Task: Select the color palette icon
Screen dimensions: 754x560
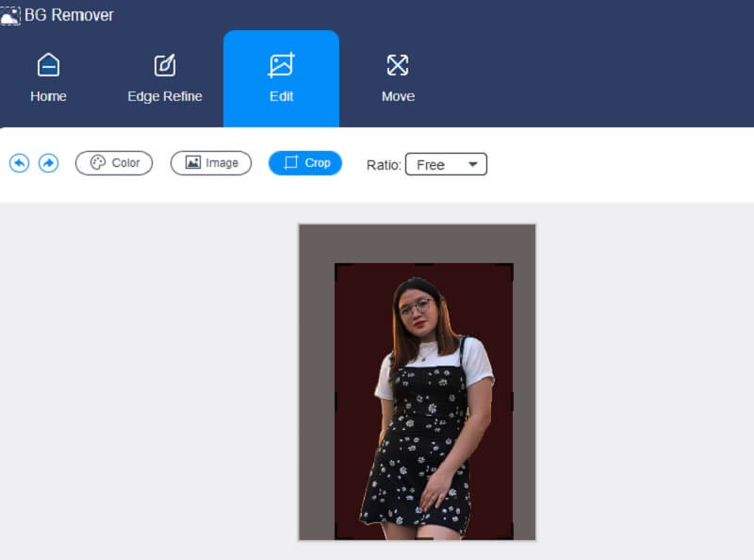Action: [x=99, y=162]
